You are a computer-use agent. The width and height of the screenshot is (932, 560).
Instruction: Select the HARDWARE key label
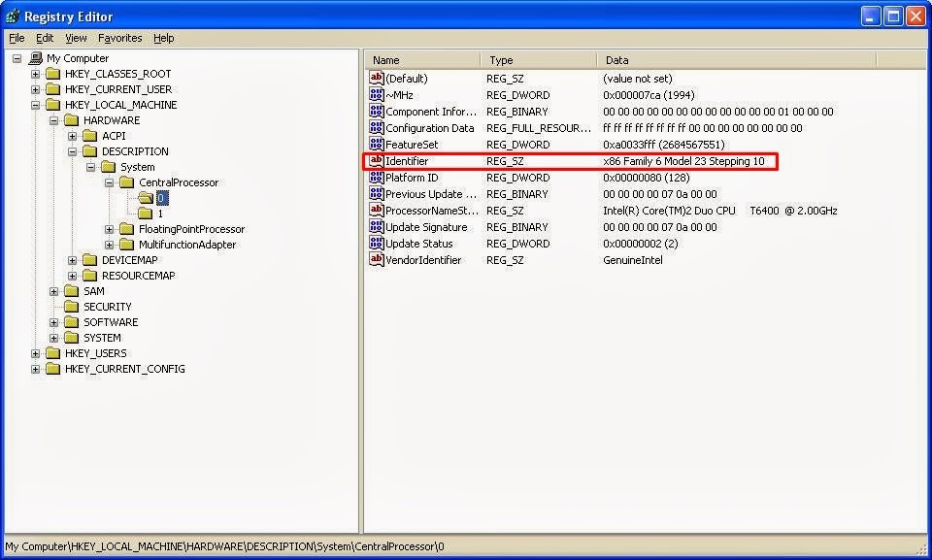coord(112,120)
